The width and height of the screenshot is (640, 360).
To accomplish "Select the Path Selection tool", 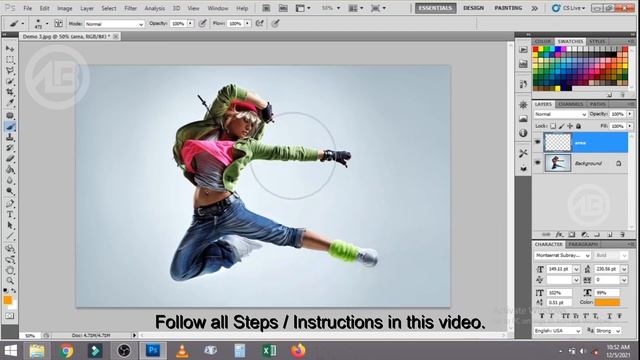I will [x=10, y=225].
